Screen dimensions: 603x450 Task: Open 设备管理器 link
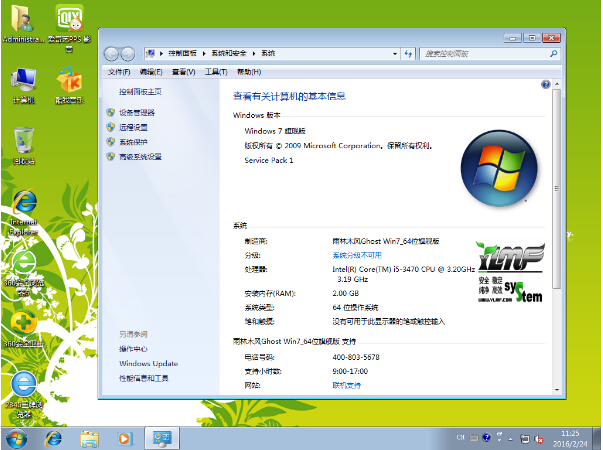coord(137,113)
